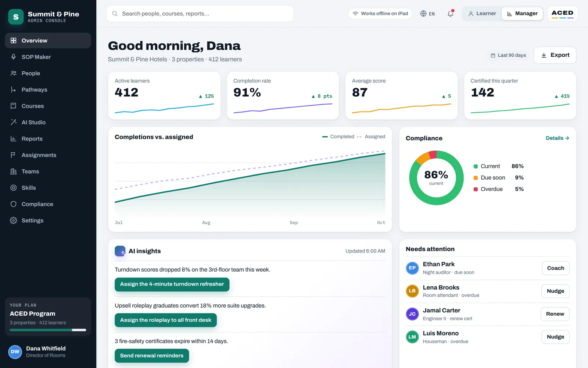Open the Last 90 days date range picker

[508, 55]
